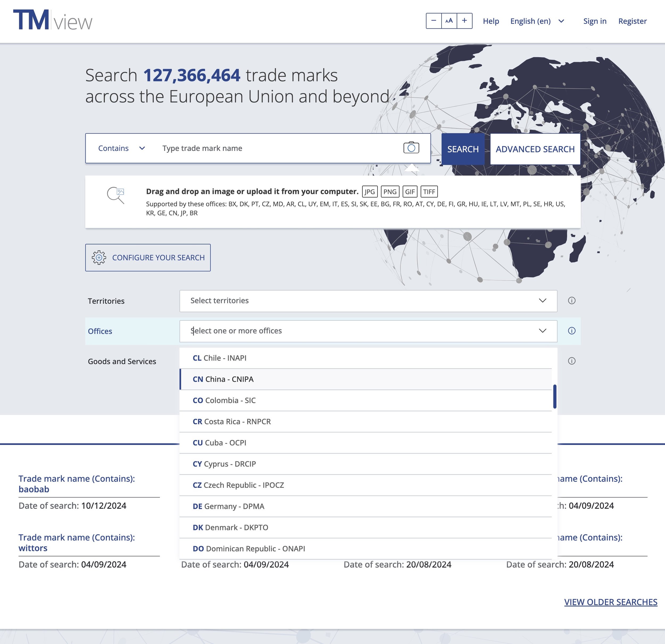This screenshot has height=644, width=665.
Task: Open image search camera icon
Action: point(411,148)
